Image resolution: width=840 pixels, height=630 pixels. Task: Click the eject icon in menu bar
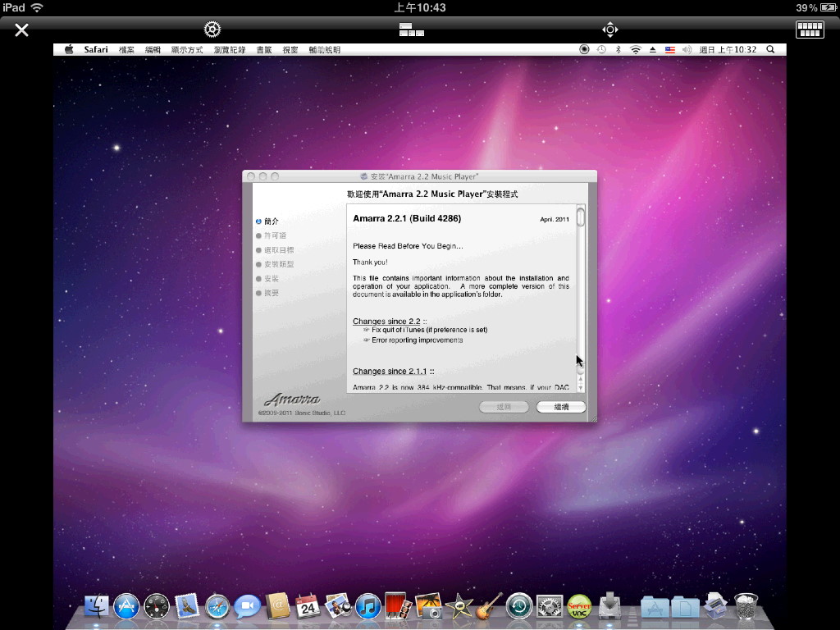point(652,49)
